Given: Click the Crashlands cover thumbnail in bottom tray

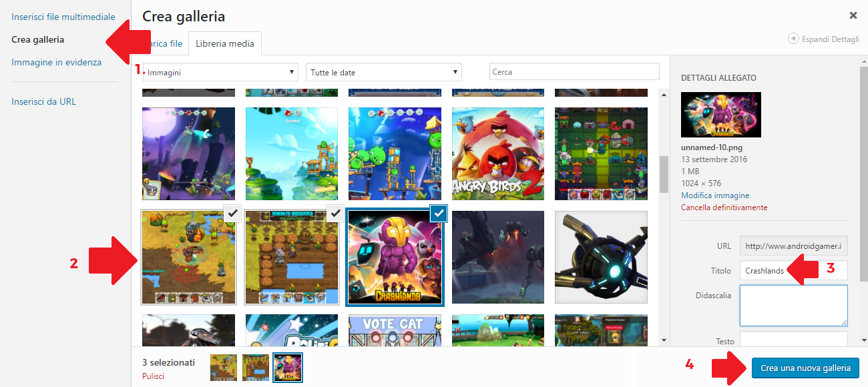Looking at the screenshot, I should (x=288, y=367).
